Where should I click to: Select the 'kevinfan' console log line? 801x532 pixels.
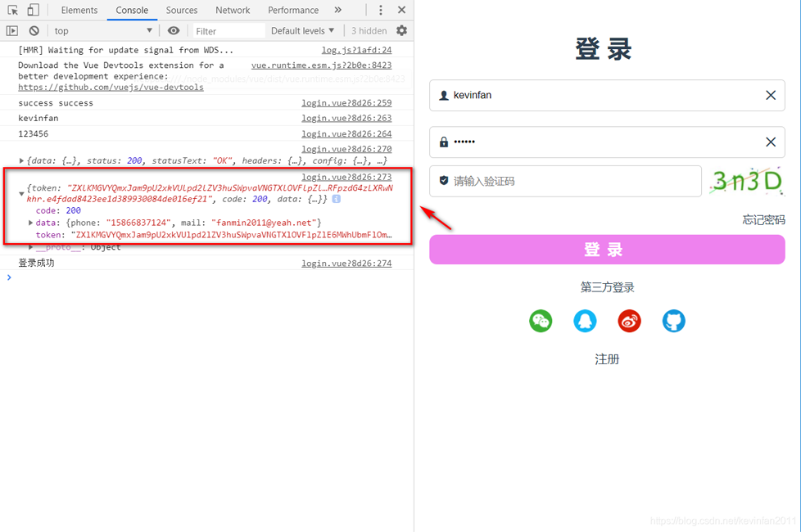[38, 119]
